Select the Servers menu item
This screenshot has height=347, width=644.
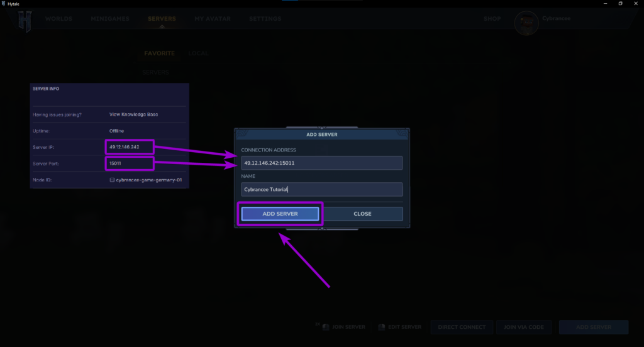coord(162,19)
